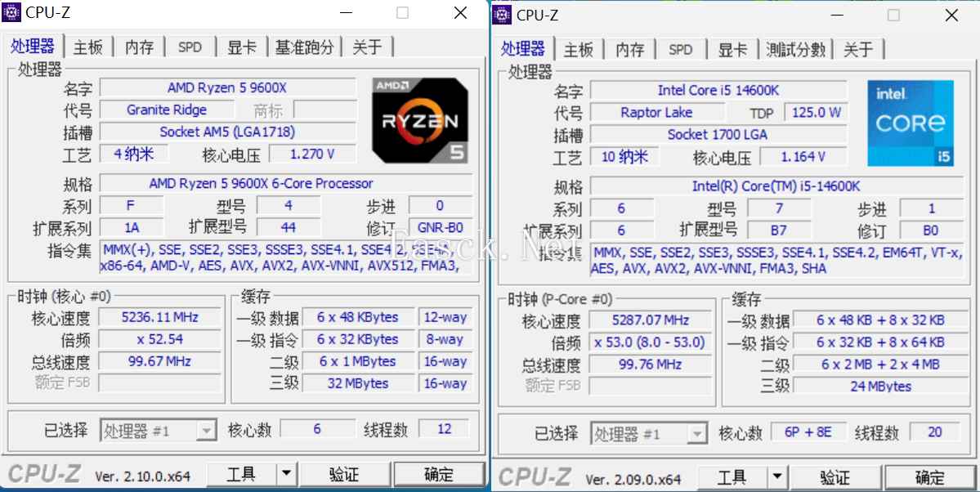Image resolution: width=980 pixels, height=492 pixels.
Task: Click the empty 额定 FSB field in left window
Action: [160, 382]
